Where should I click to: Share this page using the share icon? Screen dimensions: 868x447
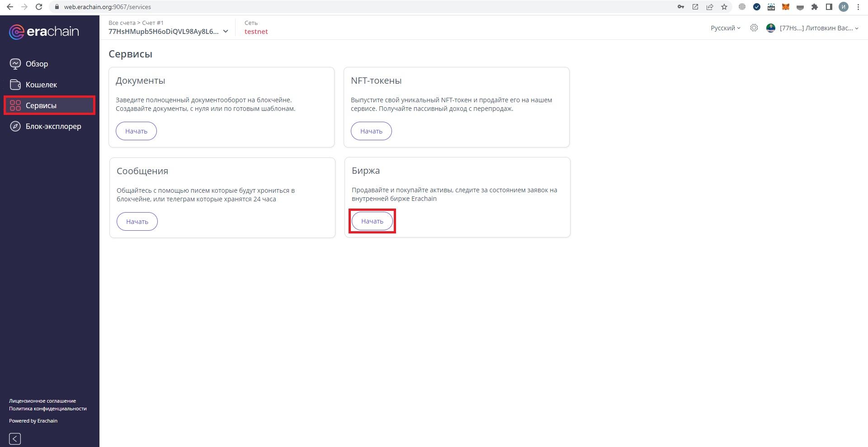[710, 7]
